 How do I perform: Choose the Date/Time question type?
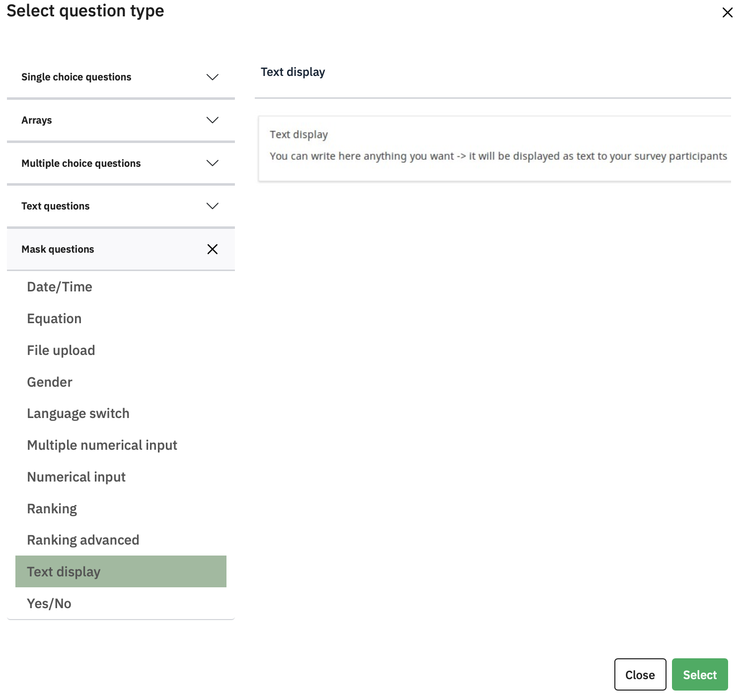pos(60,287)
